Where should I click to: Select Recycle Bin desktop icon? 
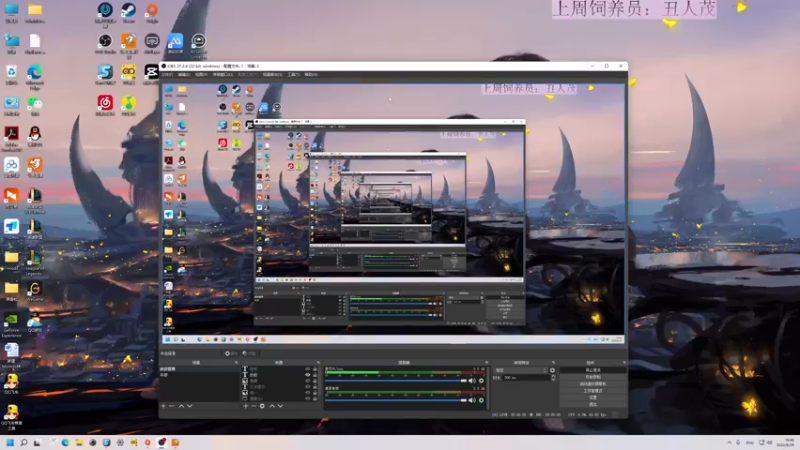11,74
